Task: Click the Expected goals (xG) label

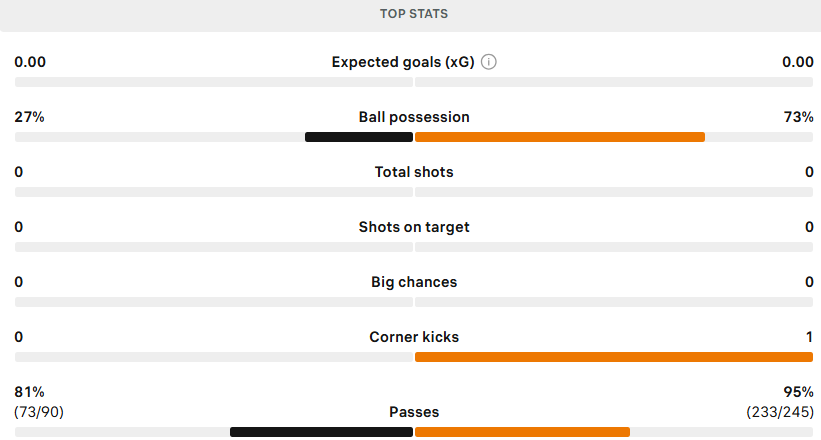Action: pos(403,62)
